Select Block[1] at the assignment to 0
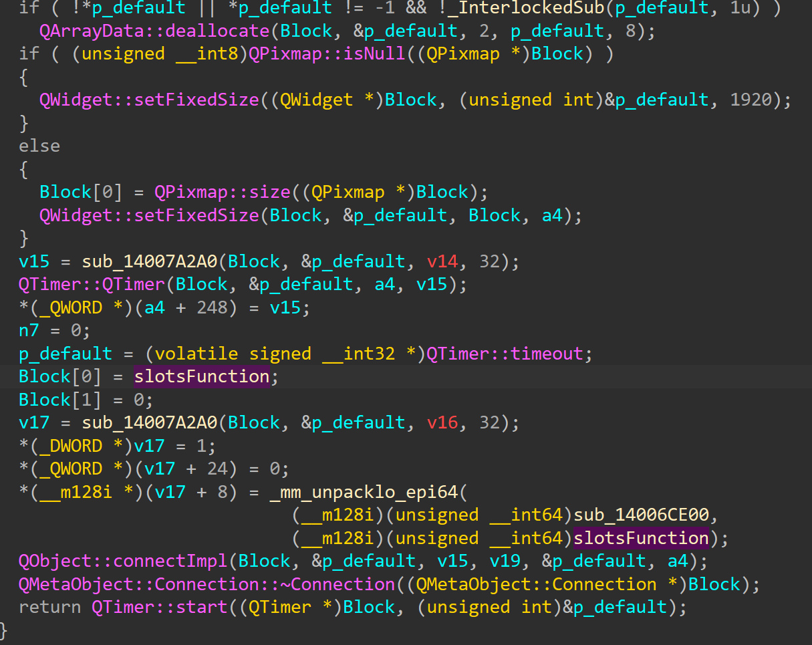The image size is (812, 645). [60, 400]
